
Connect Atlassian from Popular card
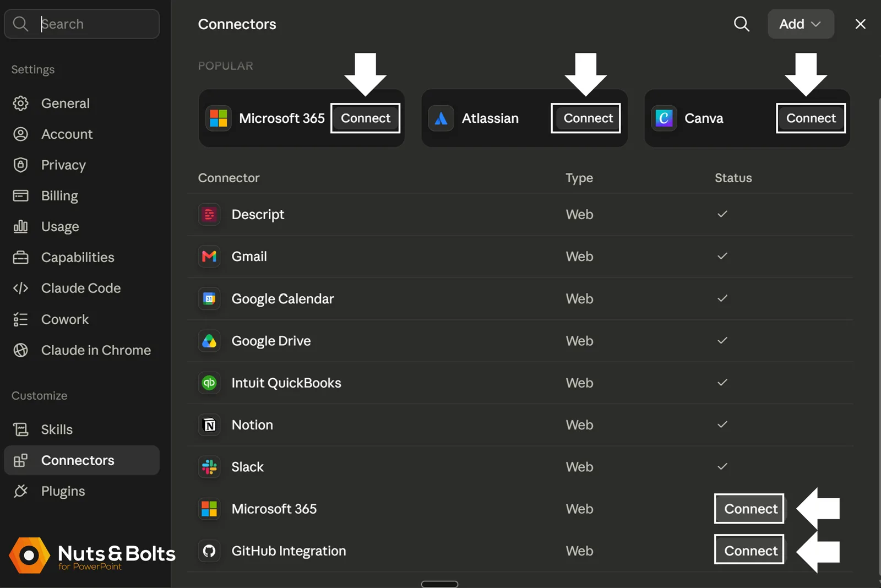click(588, 118)
